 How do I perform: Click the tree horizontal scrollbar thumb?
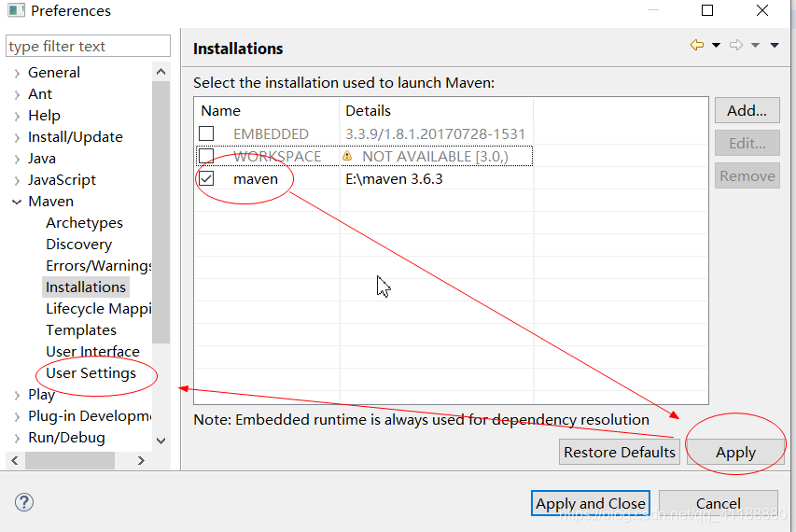[70, 460]
